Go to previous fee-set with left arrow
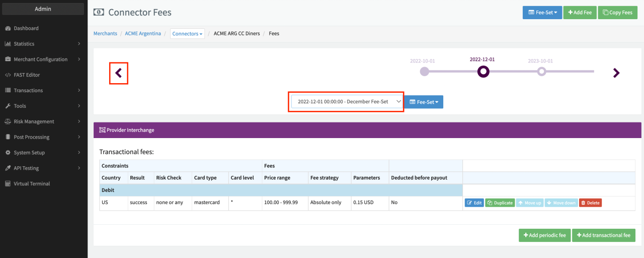This screenshot has height=258, width=644. click(119, 73)
